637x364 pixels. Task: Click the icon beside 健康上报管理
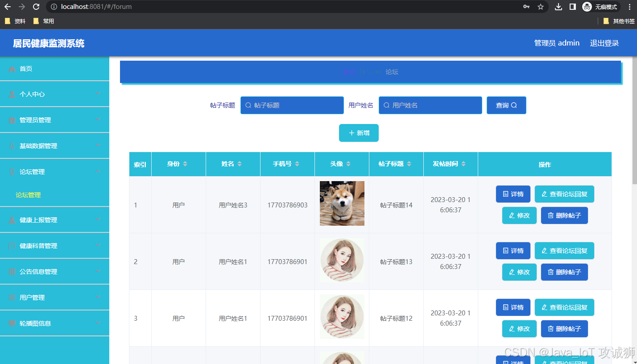point(12,220)
